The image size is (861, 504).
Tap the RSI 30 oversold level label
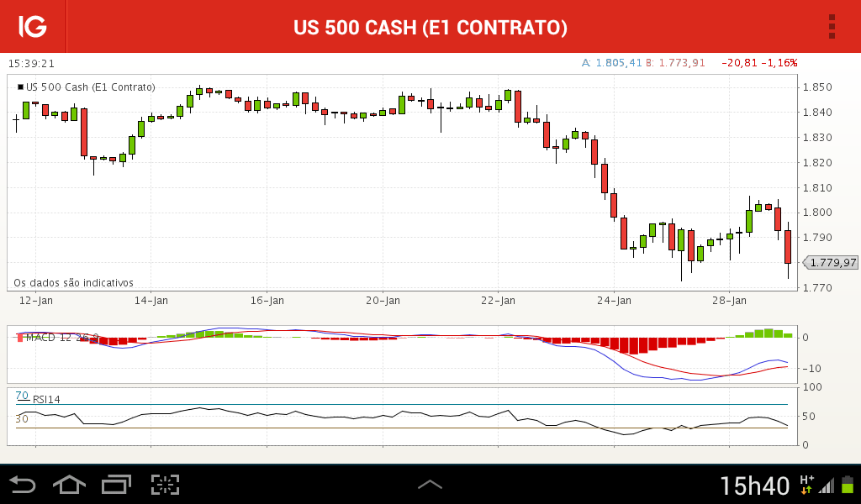point(22,419)
